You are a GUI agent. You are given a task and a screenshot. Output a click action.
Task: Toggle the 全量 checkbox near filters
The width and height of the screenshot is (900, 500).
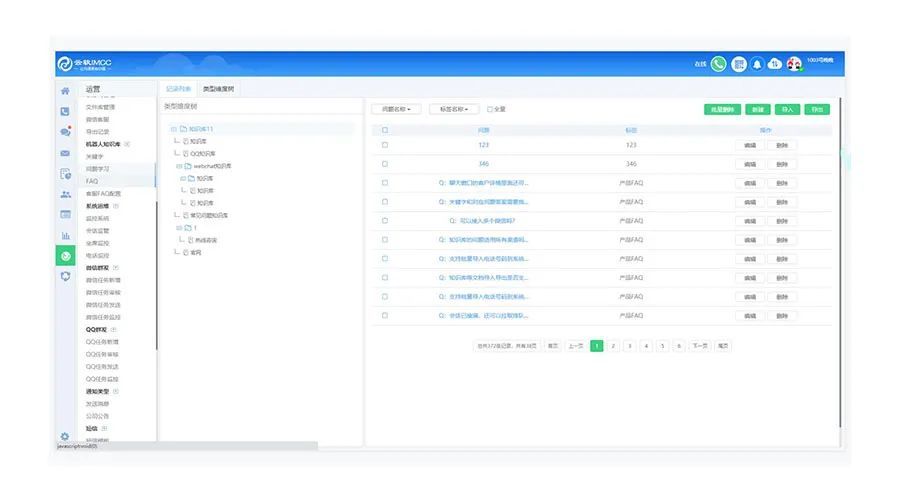[x=490, y=109]
